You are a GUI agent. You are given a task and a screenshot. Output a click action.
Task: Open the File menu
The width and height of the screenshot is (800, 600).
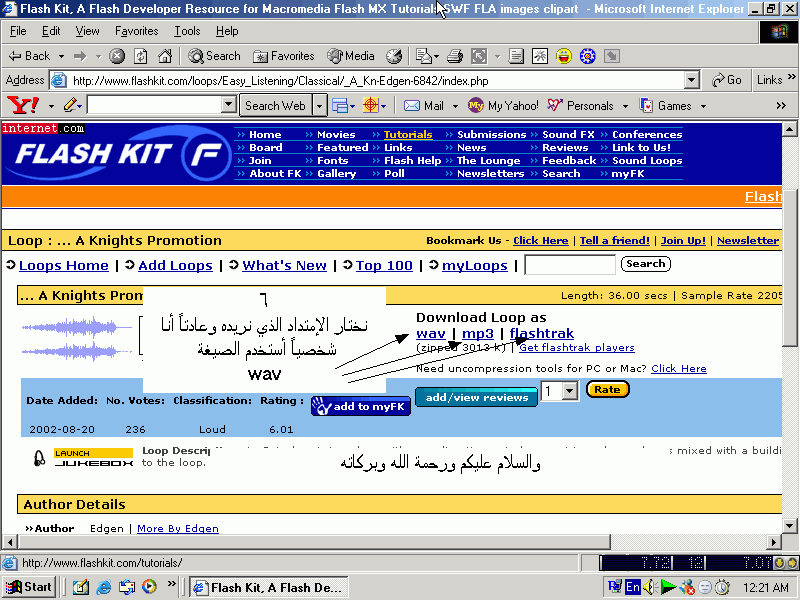[18, 31]
